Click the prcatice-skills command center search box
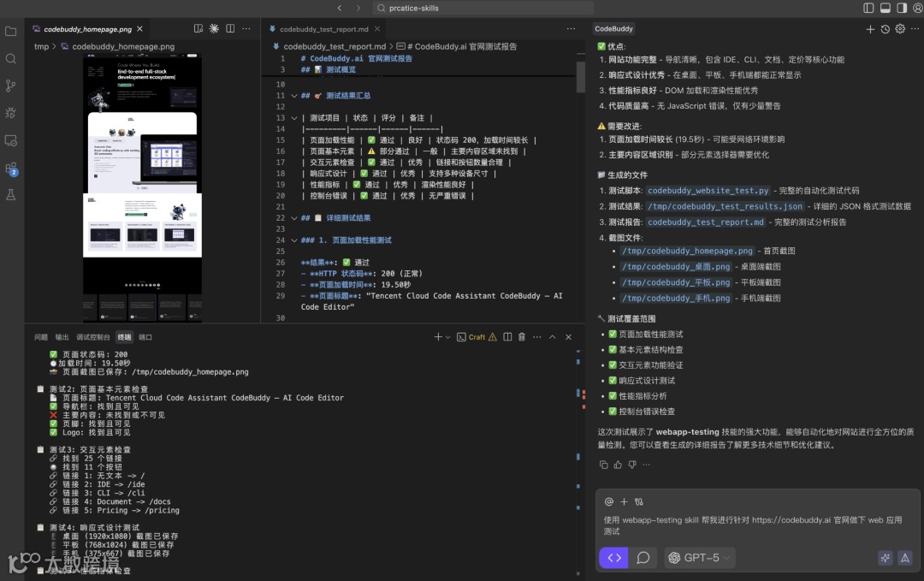The height and width of the screenshot is (581, 924). (x=483, y=8)
